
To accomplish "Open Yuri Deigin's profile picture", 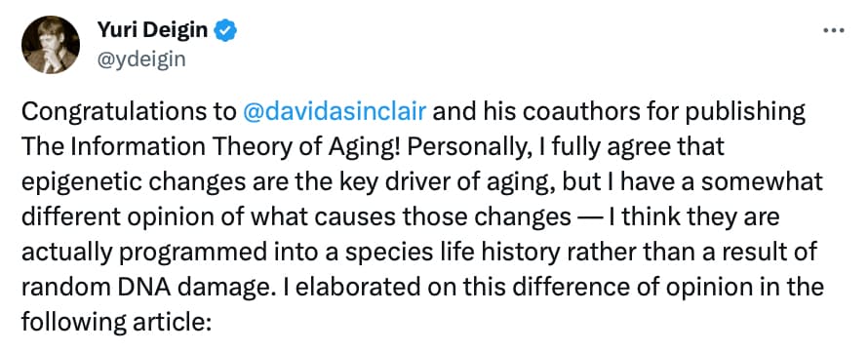I will pyautogui.click(x=51, y=45).
